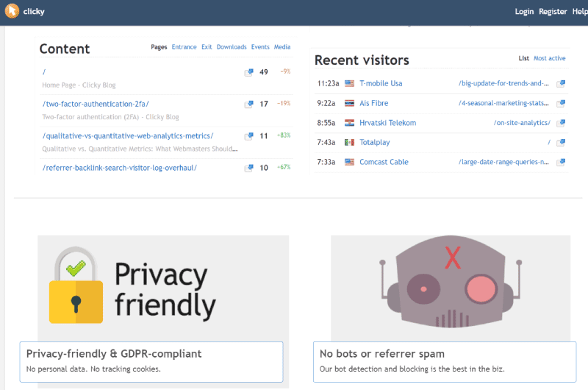588x390 pixels.
Task: Click 'Home Page - Clicky Blog' subtitle
Action: tap(79, 85)
